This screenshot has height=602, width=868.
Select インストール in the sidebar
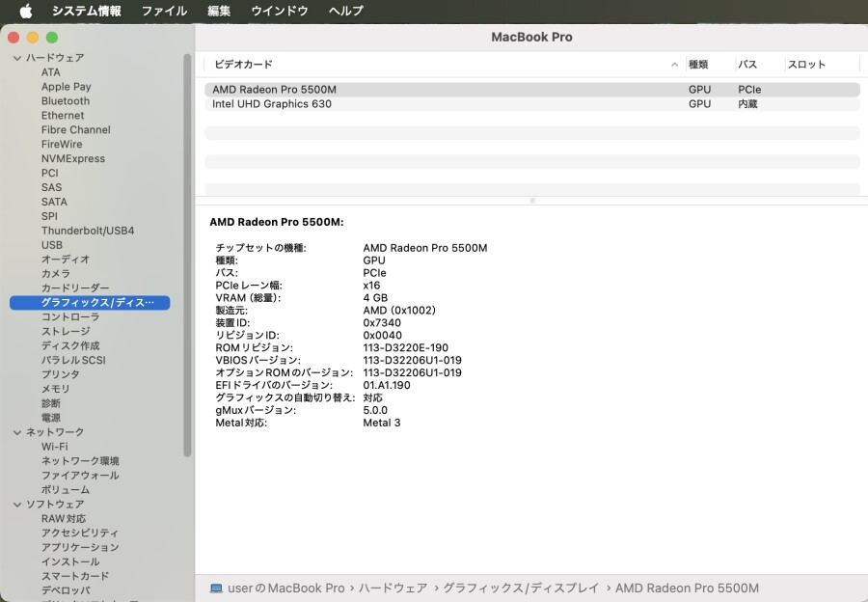(x=70, y=561)
